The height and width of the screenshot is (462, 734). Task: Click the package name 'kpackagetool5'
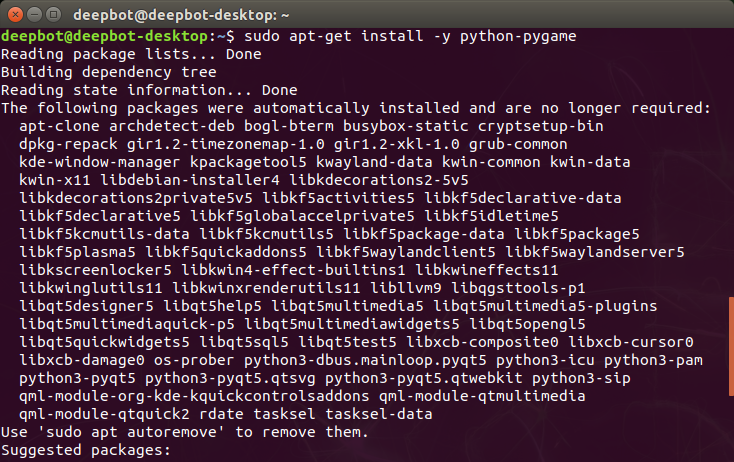click(x=248, y=162)
